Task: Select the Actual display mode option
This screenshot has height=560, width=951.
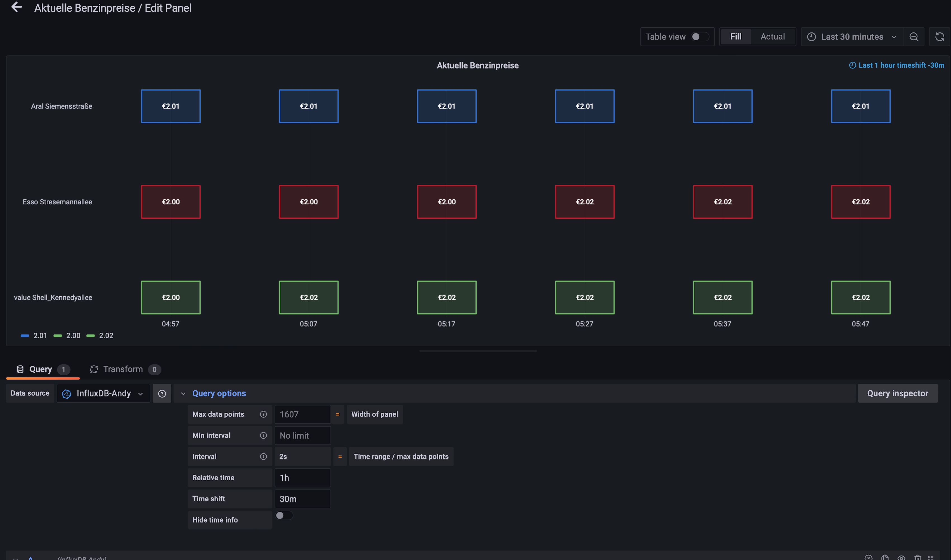Action: pos(772,37)
